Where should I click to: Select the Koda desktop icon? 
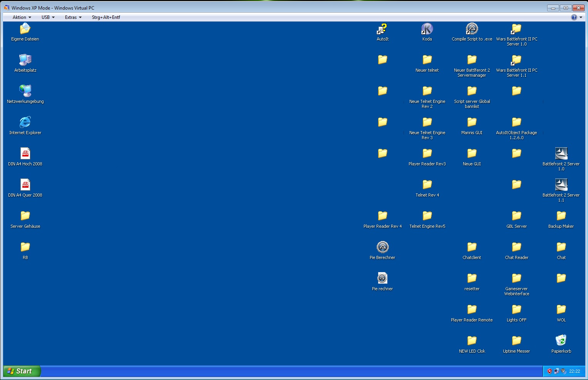tap(427, 29)
